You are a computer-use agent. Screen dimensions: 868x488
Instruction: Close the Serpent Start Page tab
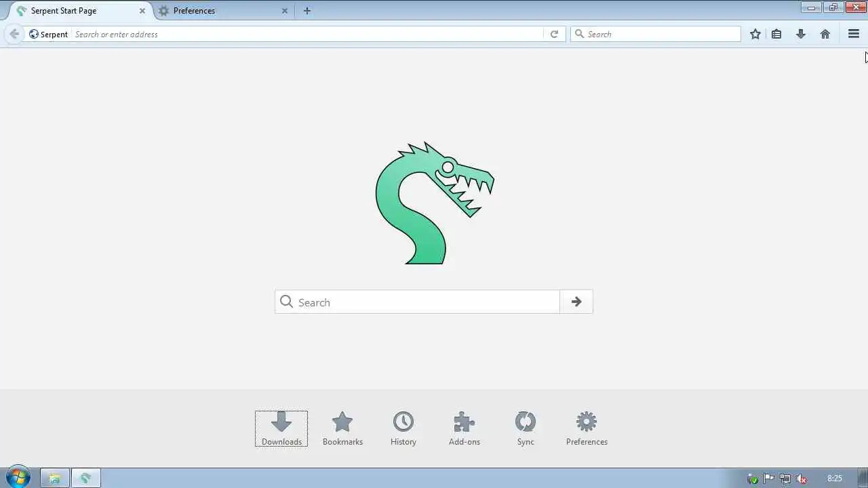point(142,11)
